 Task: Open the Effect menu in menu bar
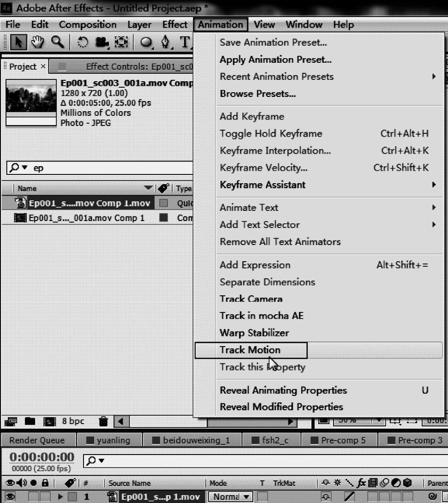point(175,25)
